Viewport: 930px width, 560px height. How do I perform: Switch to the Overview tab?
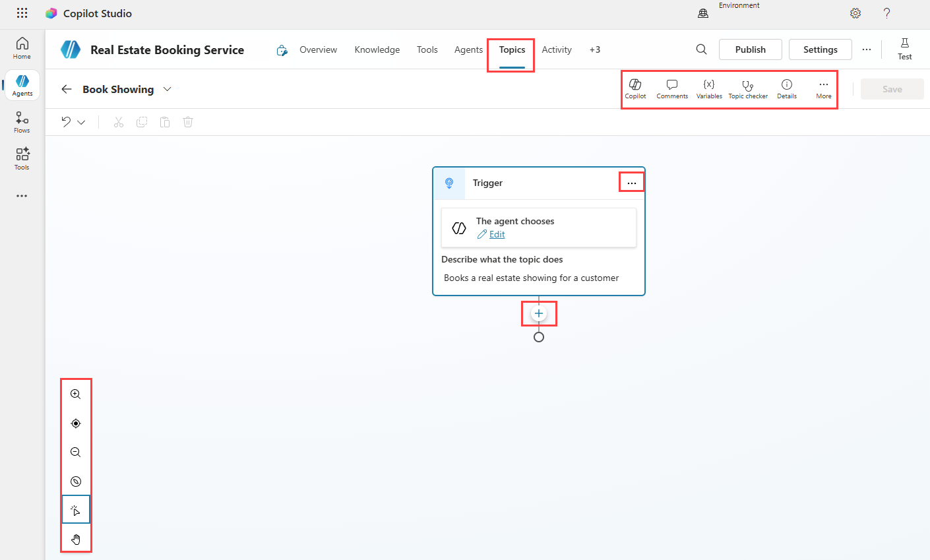point(318,49)
